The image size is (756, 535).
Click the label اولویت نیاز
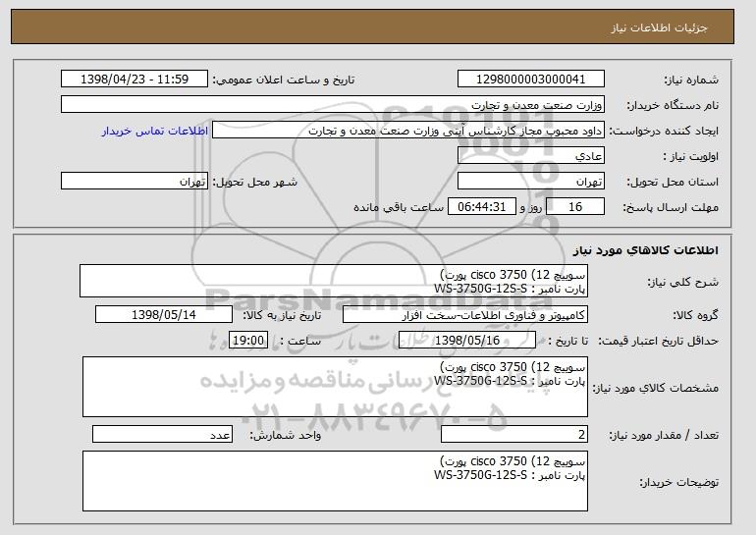(x=690, y=156)
